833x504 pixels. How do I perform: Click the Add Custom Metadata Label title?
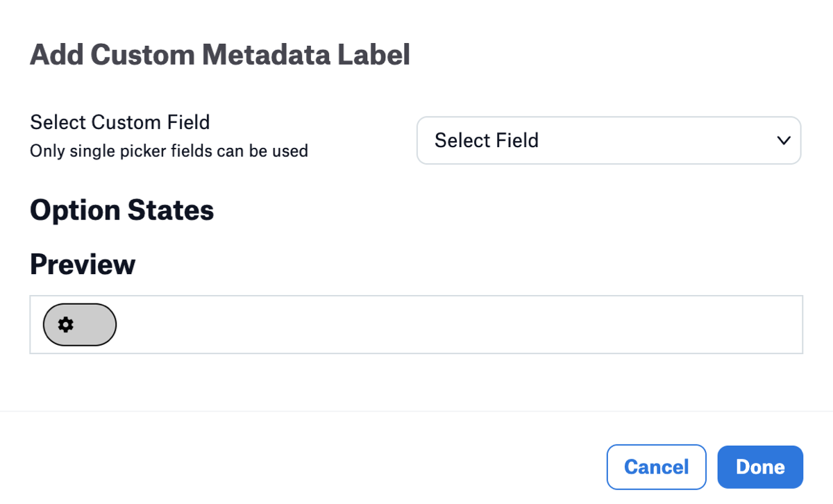220,54
